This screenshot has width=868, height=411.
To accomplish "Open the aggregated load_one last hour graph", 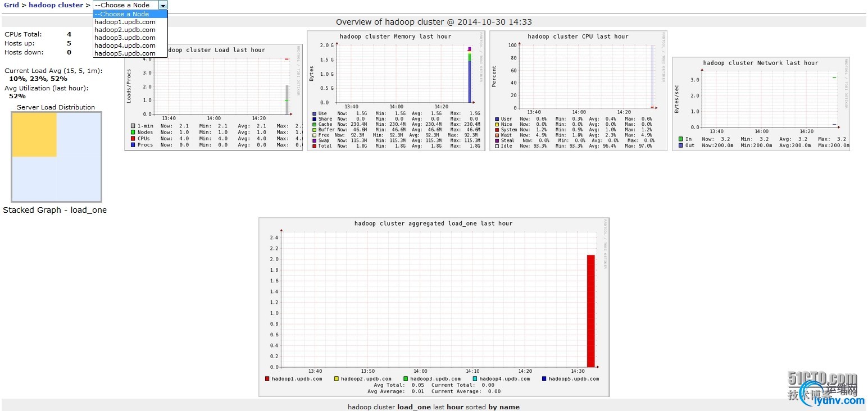I will pos(434,307).
